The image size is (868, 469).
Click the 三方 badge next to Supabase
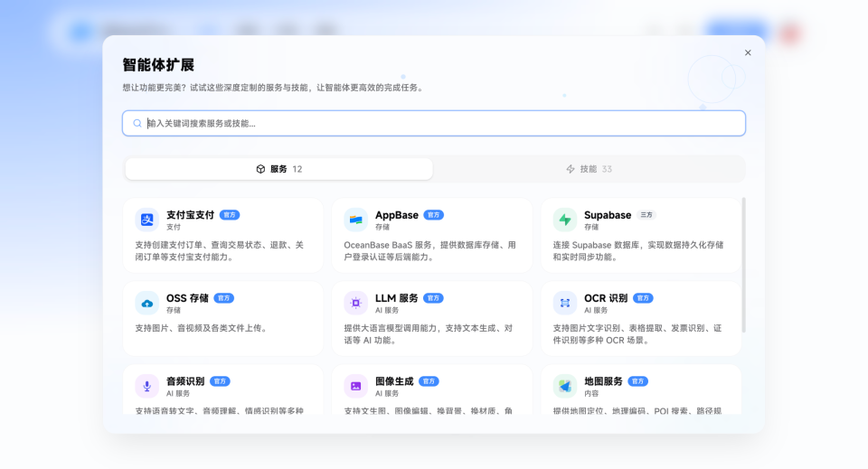(646, 214)
